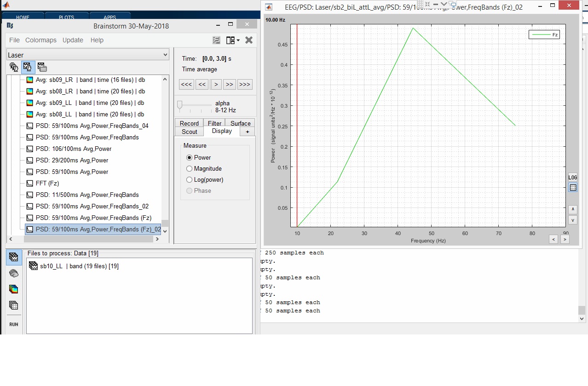Switch to the Scout tab
Image resolution: width=588 pixels, height=386 pixels.
point(189,132)
